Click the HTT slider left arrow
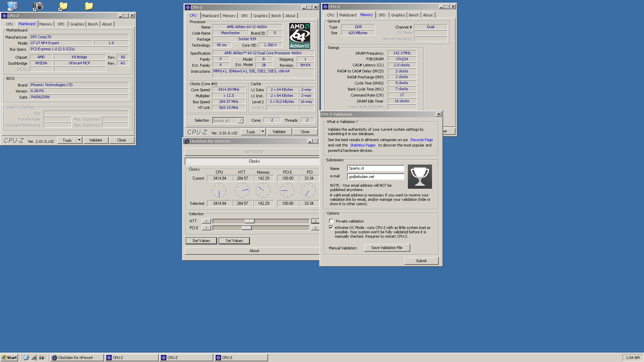 [206, 221]
